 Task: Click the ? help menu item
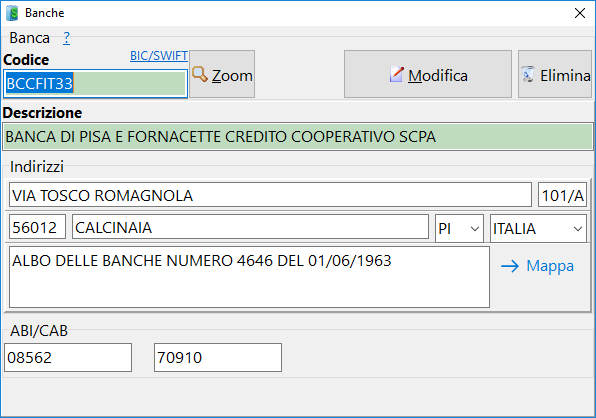(67, 38)
